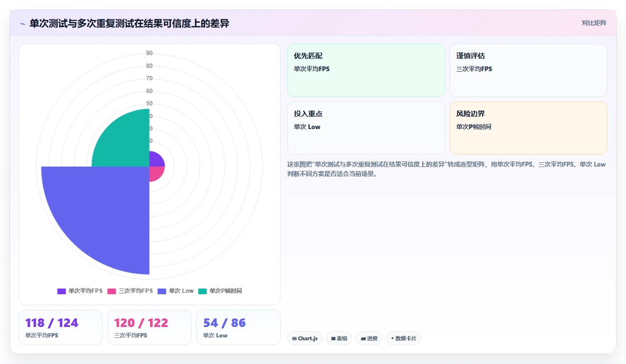Click the 三次平均FPS text in 谨慎评估 card
This screenshot has height=364, width=626.
pos(474,69)
